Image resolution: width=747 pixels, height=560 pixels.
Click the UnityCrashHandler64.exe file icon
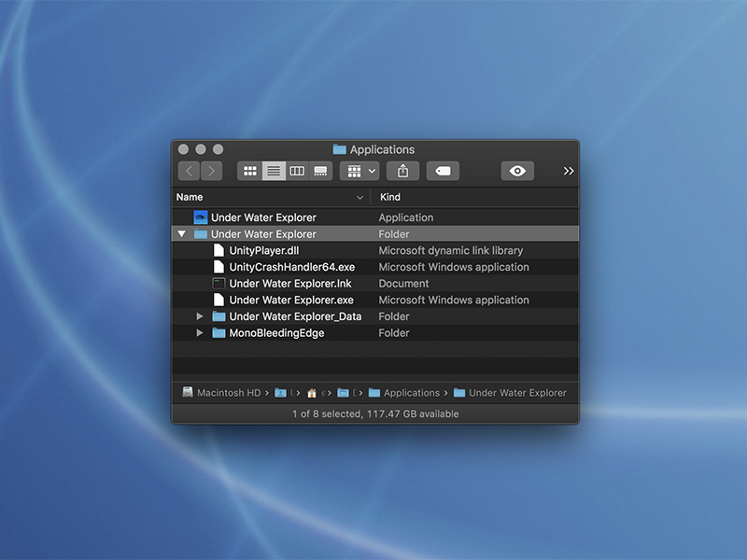point(218,267)
